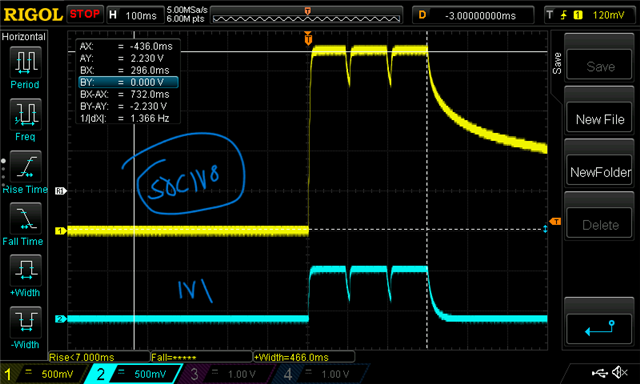Click the return arrow softkey icon
Image resolution: width=640 pixels, height=384 pixels.
click(x=600, y=328)
